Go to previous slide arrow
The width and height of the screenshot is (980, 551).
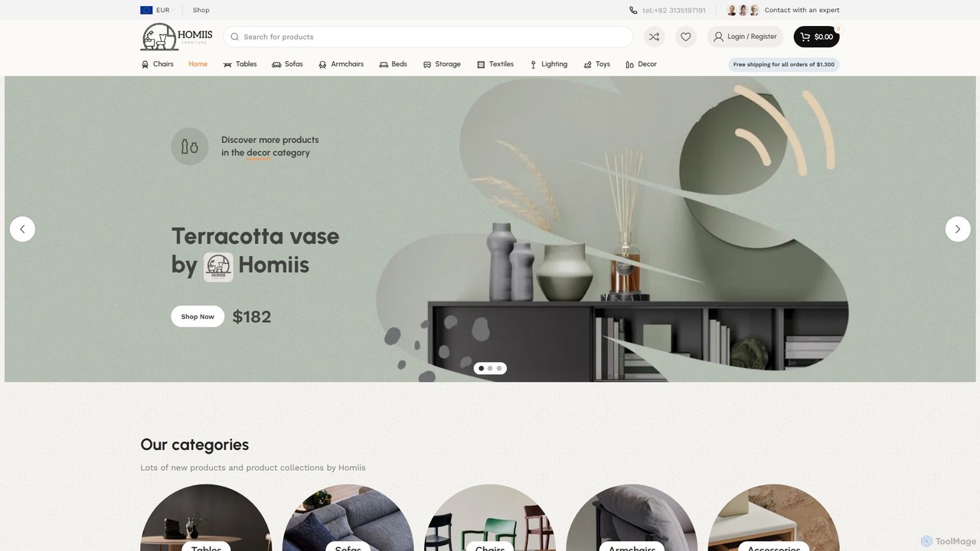pos(22,229)
